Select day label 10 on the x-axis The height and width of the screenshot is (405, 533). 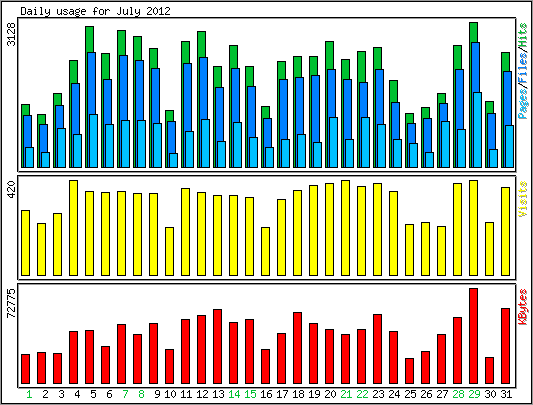(170, 394)
